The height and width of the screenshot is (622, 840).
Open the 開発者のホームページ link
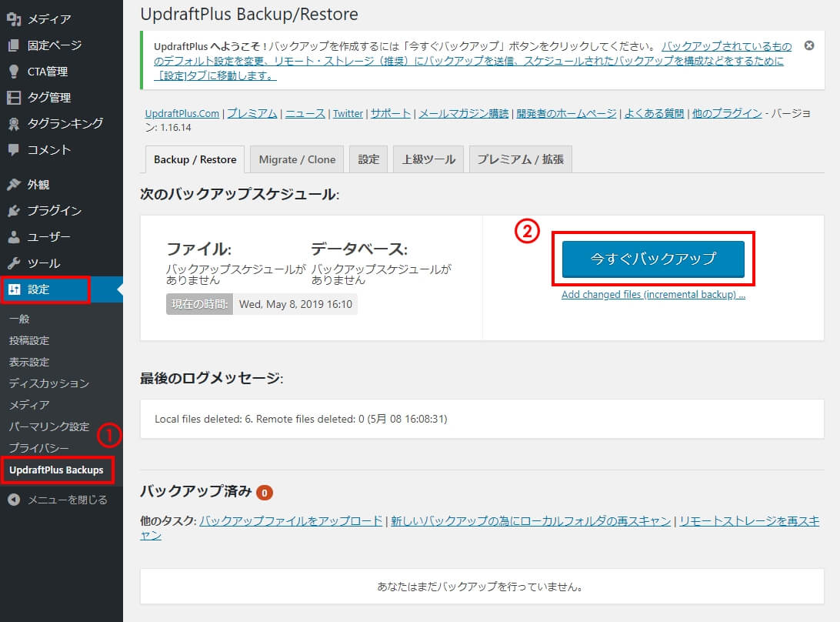(566, 114)
